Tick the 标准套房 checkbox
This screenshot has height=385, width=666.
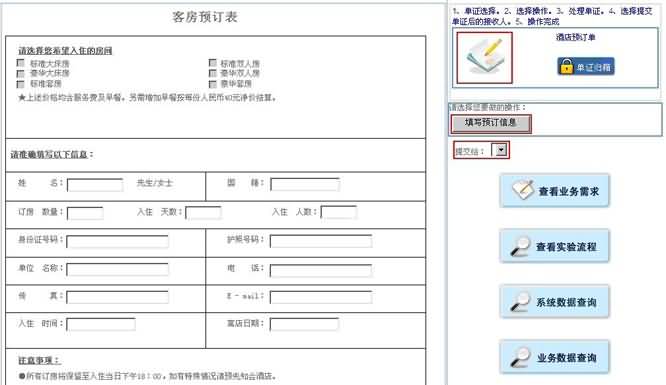[20, 84]
